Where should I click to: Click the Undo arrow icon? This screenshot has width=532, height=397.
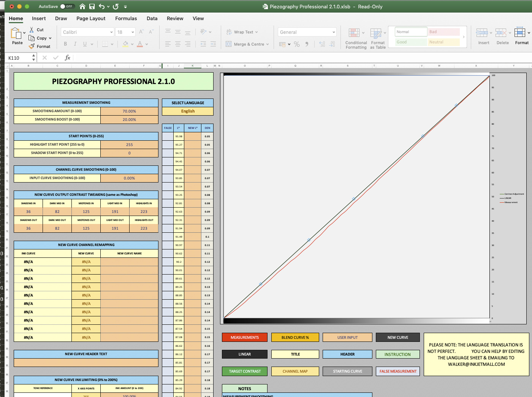[x=101, y=6]
